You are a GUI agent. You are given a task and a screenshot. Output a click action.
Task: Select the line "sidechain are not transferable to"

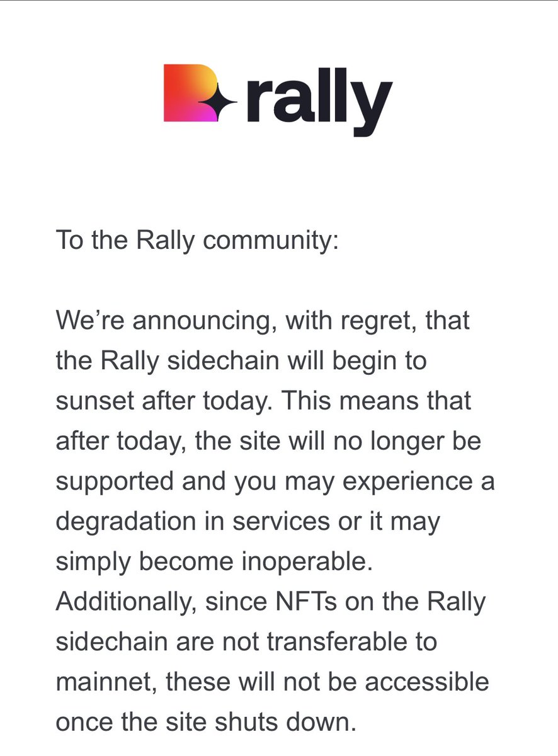click(246, 643)
